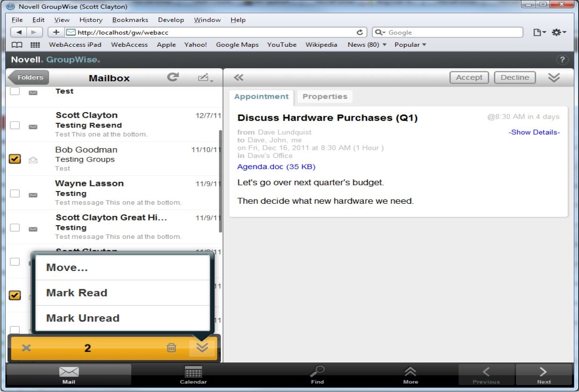Click envelope icon of Wayne Lasson message

coord(33,194)
